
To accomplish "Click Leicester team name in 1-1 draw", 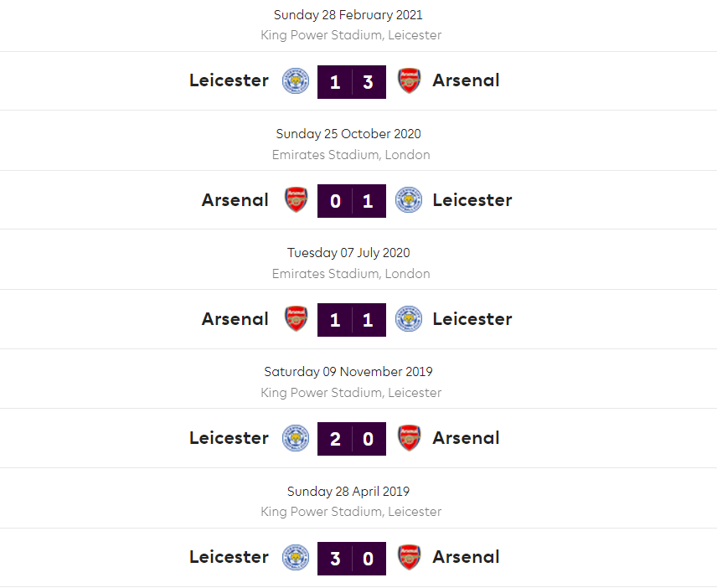I will 472,319.
